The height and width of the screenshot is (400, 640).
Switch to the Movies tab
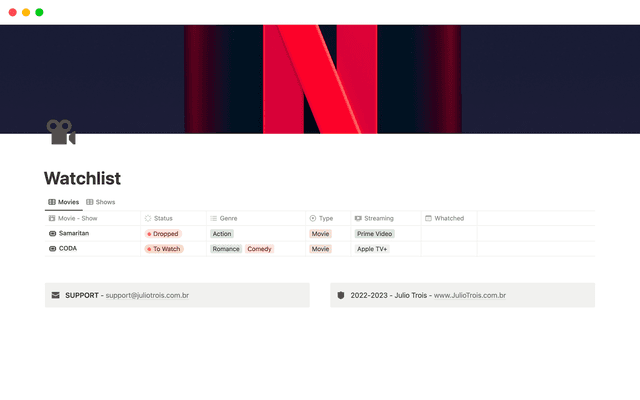(63, 202)
